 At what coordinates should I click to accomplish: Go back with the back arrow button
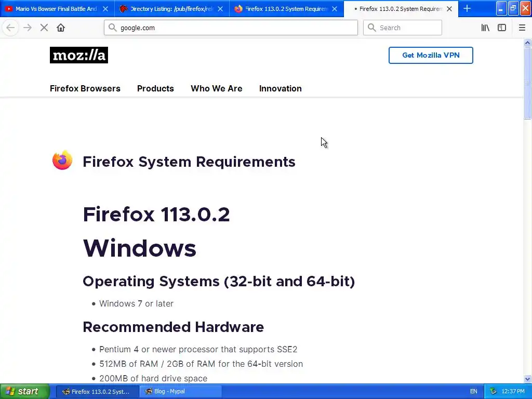coord(10,28)
